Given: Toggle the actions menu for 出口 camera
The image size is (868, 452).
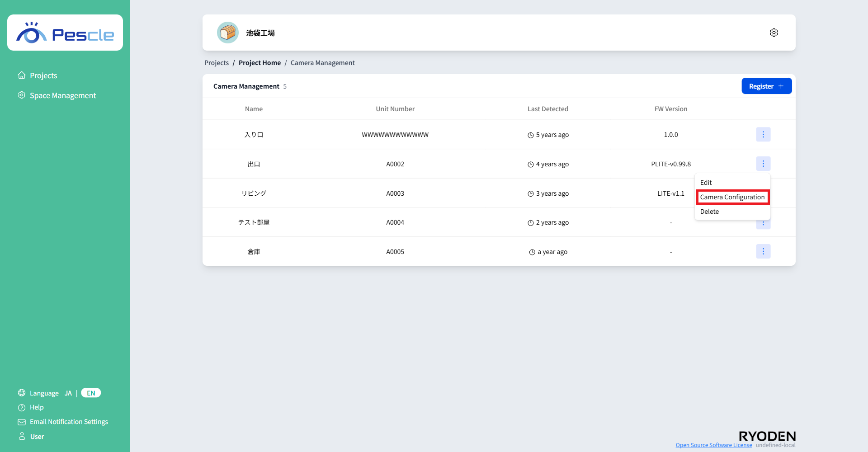Looking at the screenshot, I should (763, 164).
